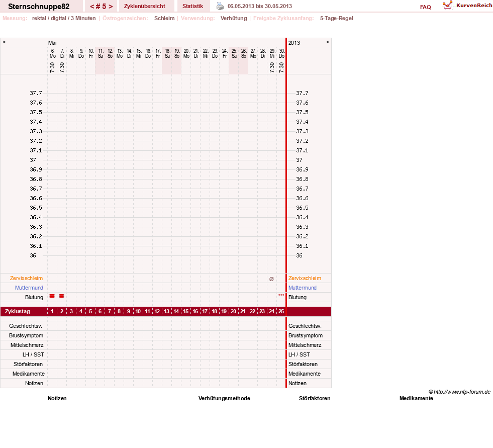Click the 7:30 time under 6. Mo
The width and height of the screenshot is (493, 448).
[x=52, y=67]
